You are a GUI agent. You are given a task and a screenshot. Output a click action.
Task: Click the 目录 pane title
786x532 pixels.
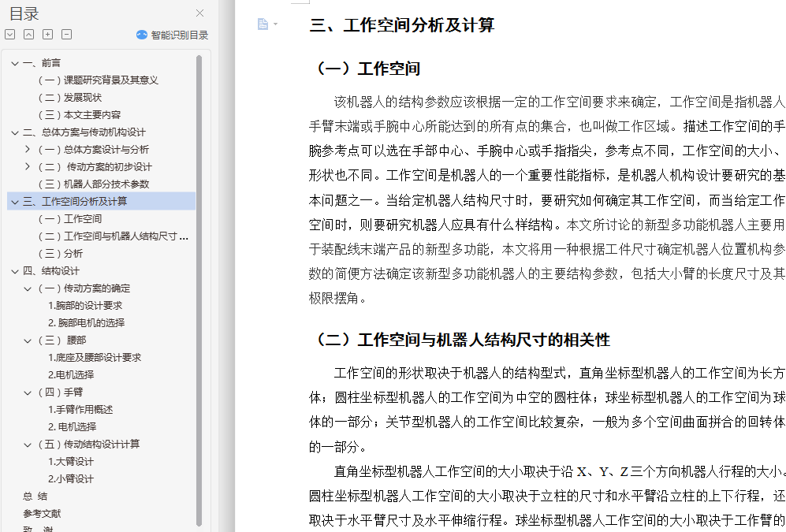coord(24,13)
